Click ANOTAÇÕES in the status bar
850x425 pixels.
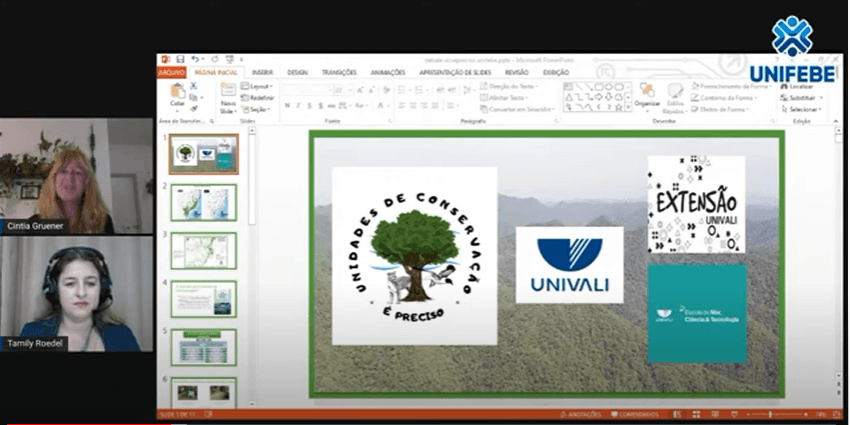click(581, 414)
